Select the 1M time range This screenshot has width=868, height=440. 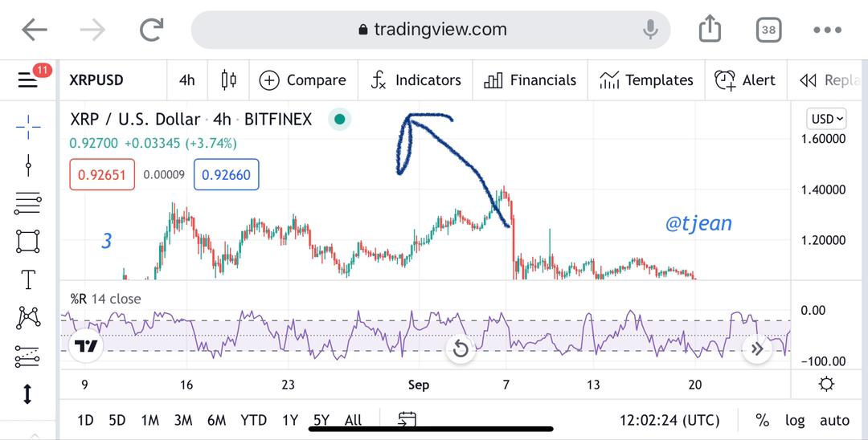click(x=149, y=420)
